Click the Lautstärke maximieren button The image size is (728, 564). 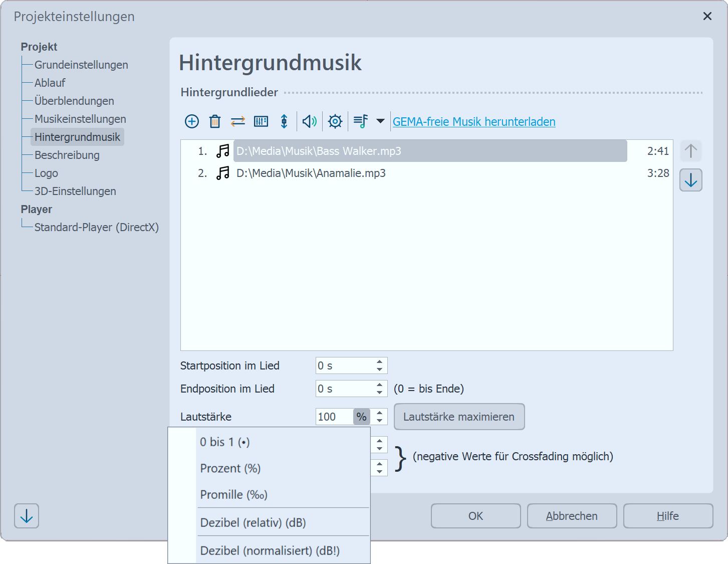tap(459, 417)
